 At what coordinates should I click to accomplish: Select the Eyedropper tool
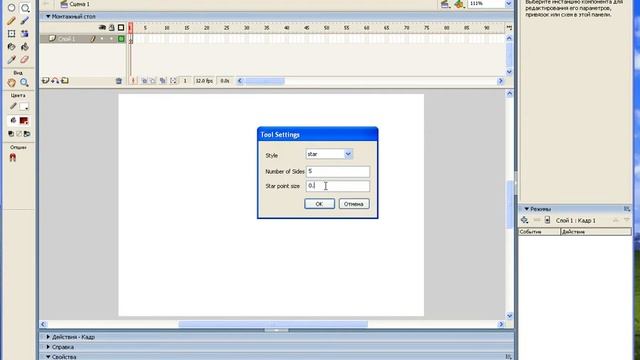[x=11, y=60]
